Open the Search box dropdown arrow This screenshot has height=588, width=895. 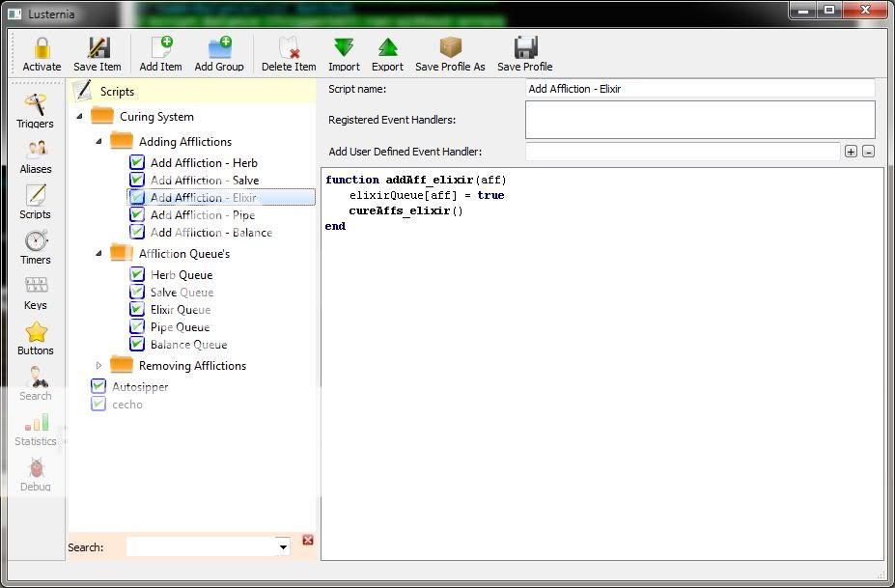pos(283,547)
